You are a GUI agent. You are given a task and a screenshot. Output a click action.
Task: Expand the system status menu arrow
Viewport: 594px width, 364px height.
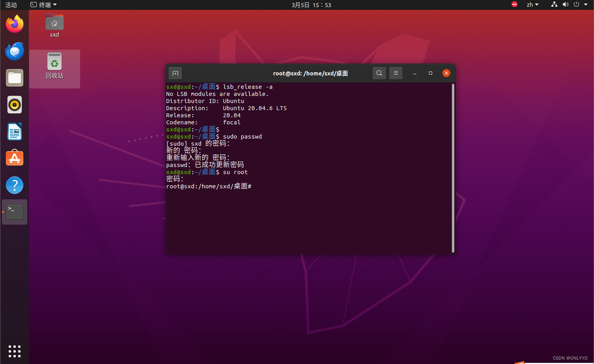(586, 5)
